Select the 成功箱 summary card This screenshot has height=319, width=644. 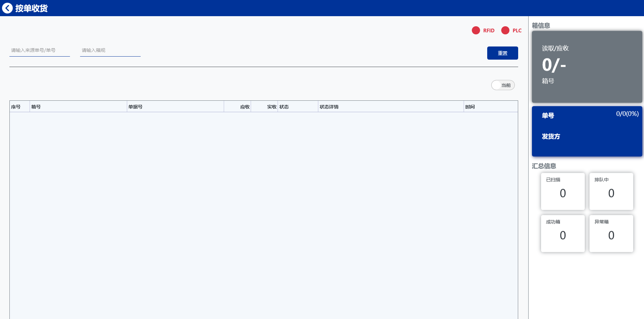[x=563, y=233]
